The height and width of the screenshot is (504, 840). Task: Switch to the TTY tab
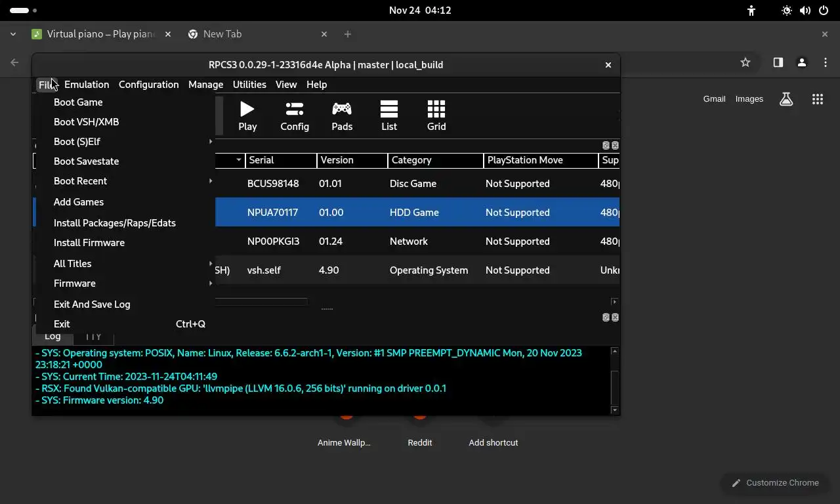[x=93, y=337]
